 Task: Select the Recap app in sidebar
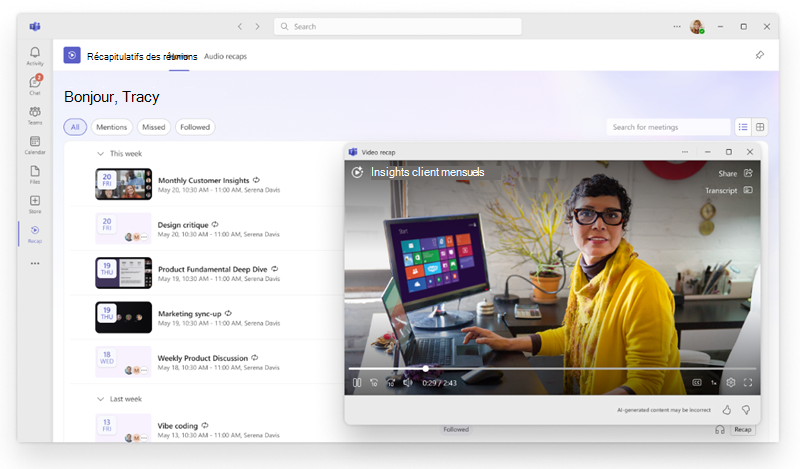35,234
